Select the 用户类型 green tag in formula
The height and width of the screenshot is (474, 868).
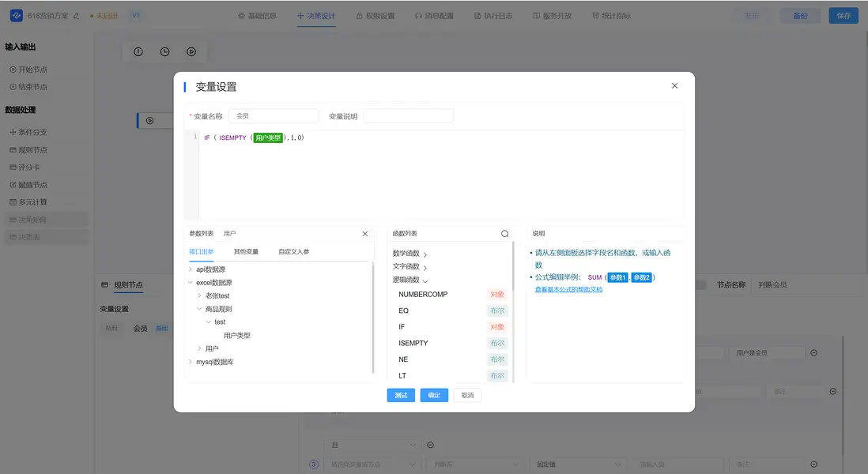pyautogui.click(x=268, y=137)
